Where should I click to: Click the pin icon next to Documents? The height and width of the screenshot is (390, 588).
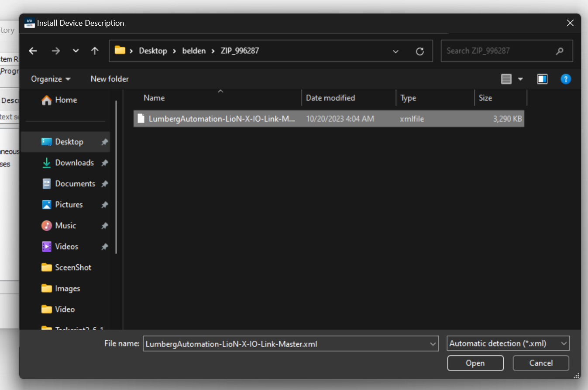coord(104,184)
